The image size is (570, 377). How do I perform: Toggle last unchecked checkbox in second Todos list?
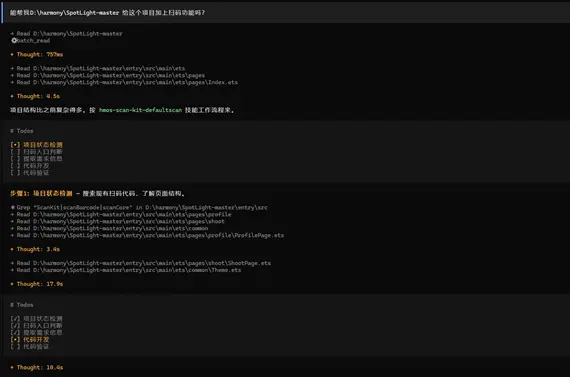point(15,346)
